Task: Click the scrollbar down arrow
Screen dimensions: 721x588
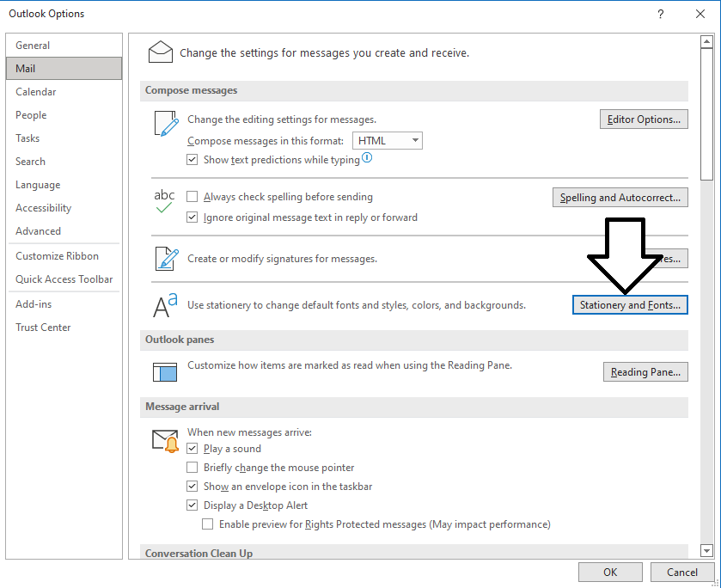Action: pos(706,550)
